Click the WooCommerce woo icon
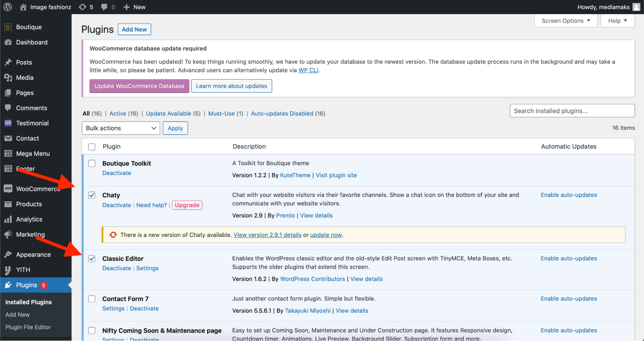644x341 pixels. (8, 189)
